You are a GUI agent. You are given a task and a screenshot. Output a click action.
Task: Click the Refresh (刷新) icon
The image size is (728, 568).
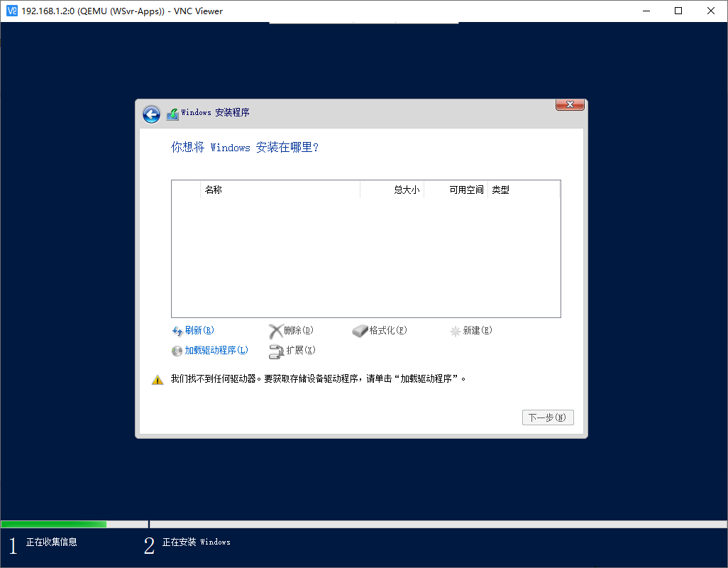[177, 331]
